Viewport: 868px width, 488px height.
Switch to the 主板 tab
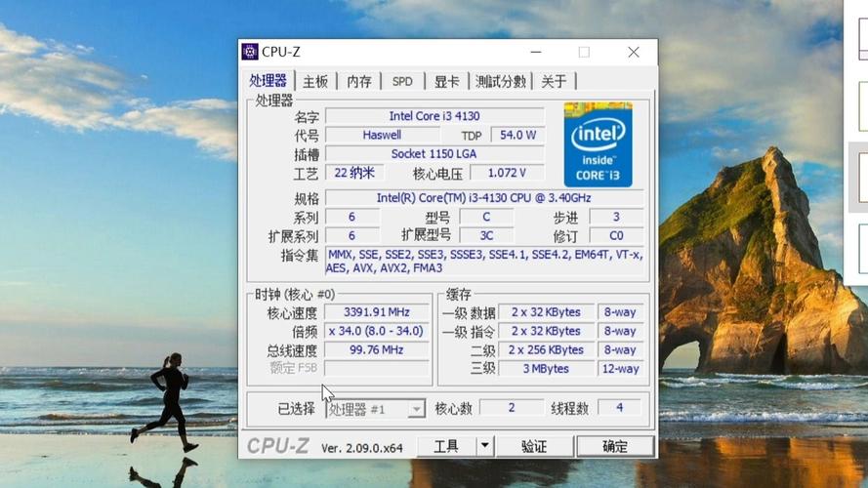pos(315,81)
